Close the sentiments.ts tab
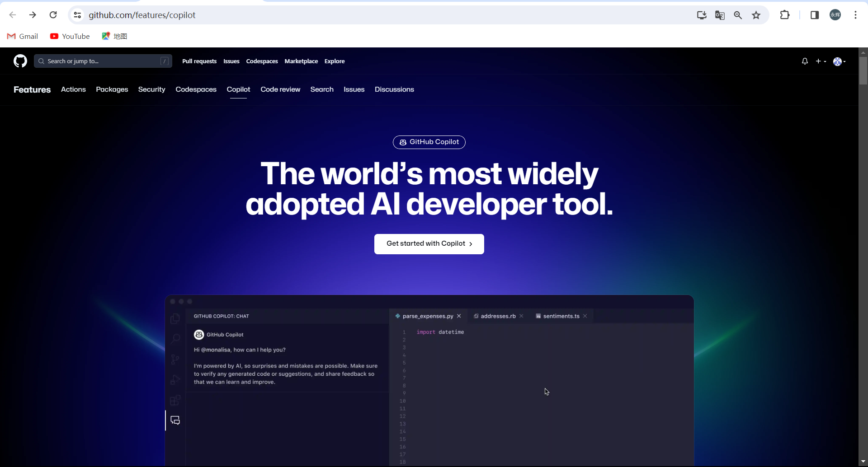The image size is (868, 467). coord(585,316)
